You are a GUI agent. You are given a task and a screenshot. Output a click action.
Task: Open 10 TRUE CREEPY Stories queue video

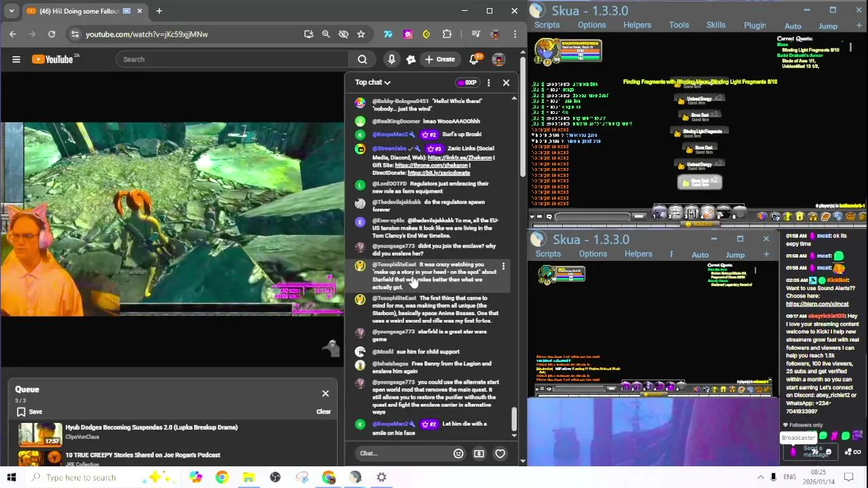142,455
